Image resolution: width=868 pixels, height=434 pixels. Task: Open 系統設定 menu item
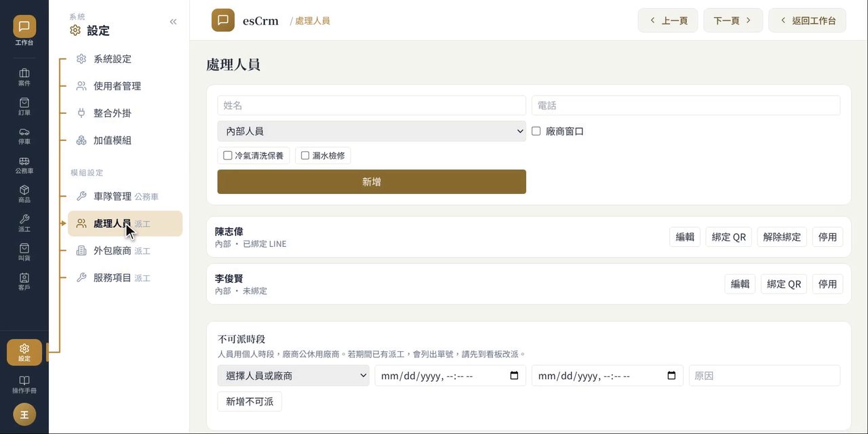125,59
